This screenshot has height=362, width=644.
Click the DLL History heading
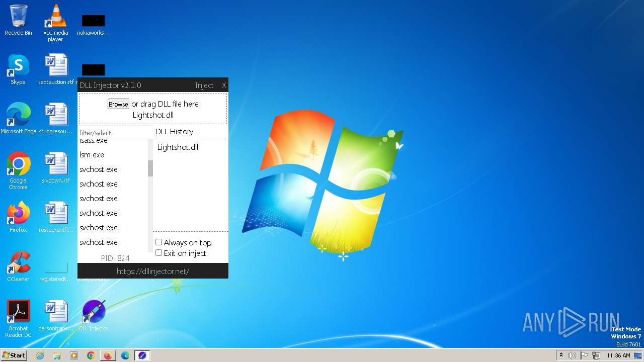click(174, 132)
